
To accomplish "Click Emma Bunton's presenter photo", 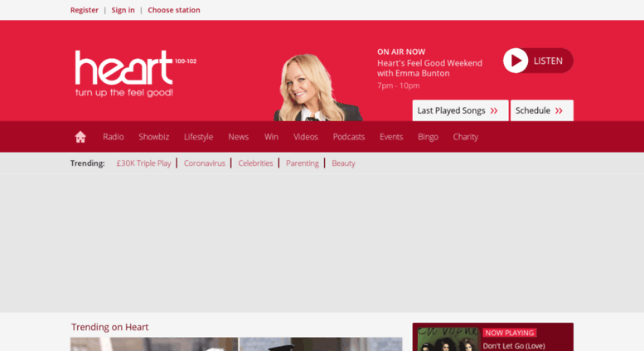I will click(x=317, y=87).
